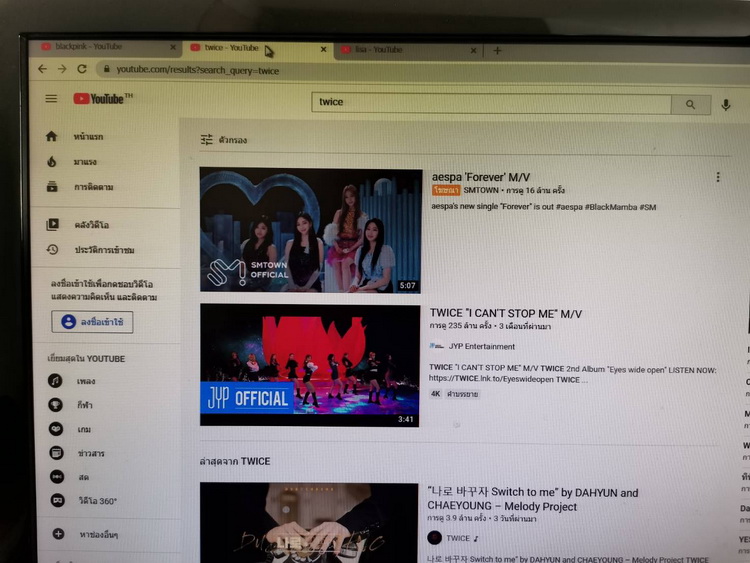This screenshot has width=750, height=563.
Task: Click the ad (โฆษณา) label on aespa video
Action: pyautogui.click(x=446, y=190)
